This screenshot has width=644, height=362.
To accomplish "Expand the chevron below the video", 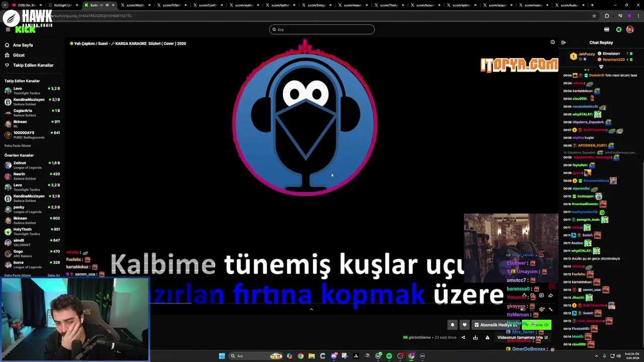I will tap(311, 309).
